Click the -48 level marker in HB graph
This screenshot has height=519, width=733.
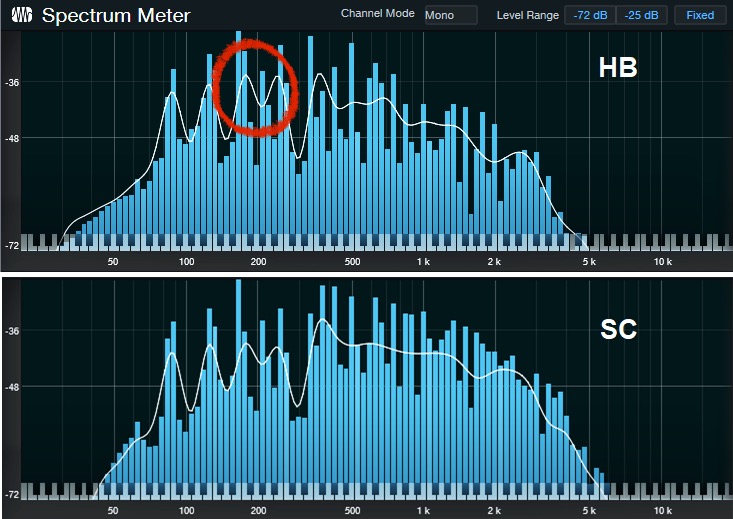pos(12,139)
